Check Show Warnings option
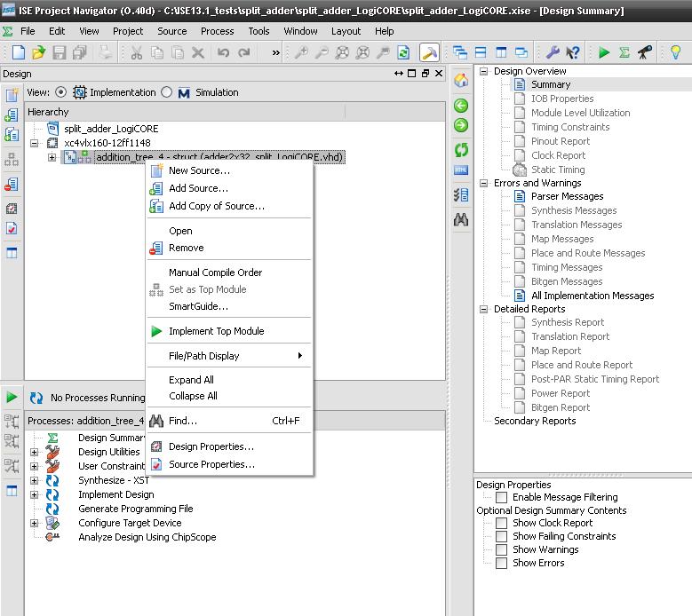 (x=501, y=549)
